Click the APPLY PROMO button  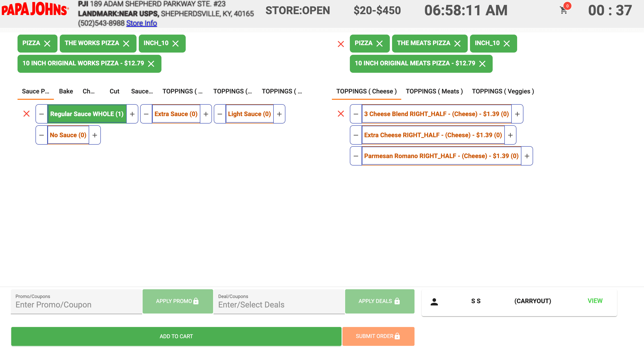177,301
